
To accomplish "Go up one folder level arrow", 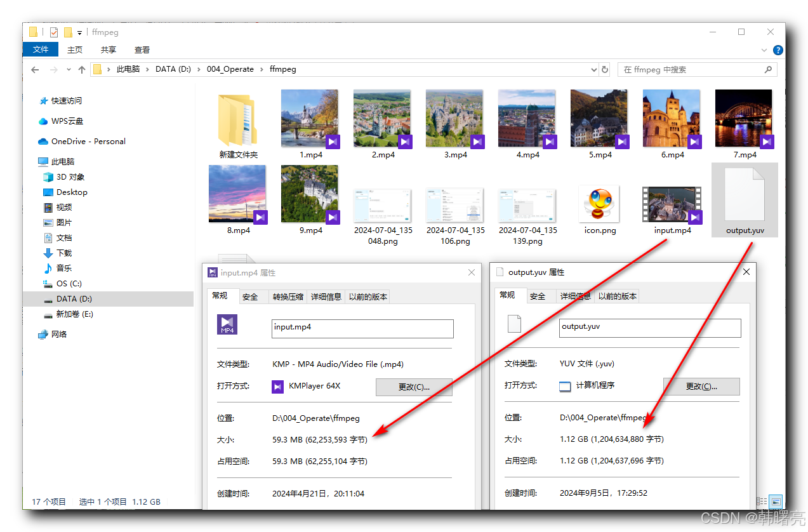I will tap(82, 70).
